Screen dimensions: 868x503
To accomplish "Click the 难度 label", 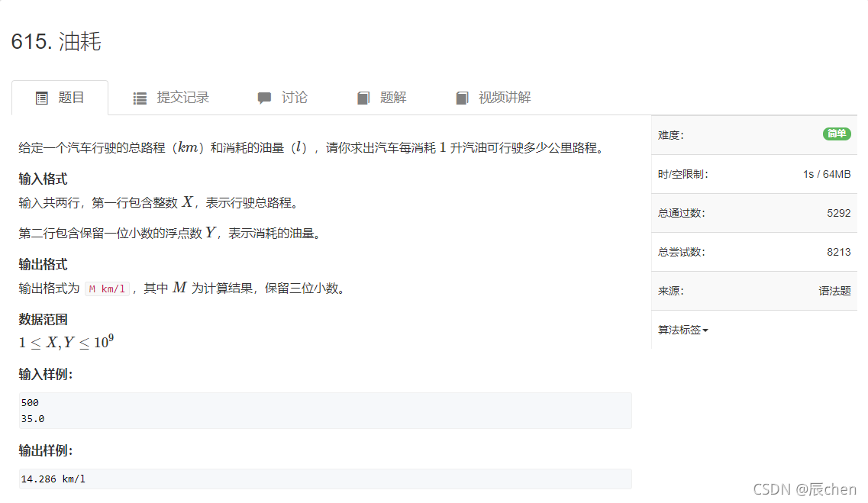I will coord(670,136).
